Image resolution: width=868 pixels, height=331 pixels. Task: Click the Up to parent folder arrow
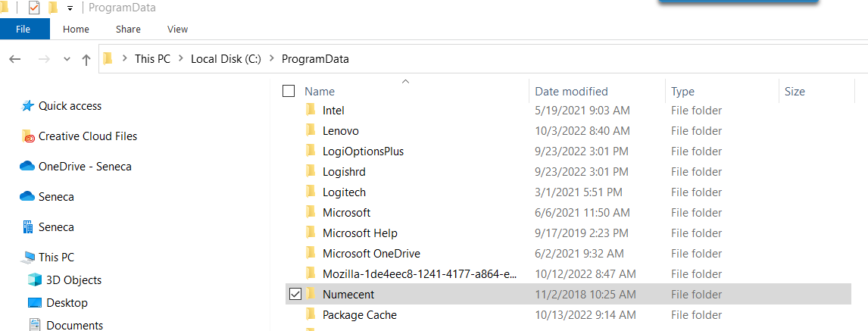coord(86,59)
